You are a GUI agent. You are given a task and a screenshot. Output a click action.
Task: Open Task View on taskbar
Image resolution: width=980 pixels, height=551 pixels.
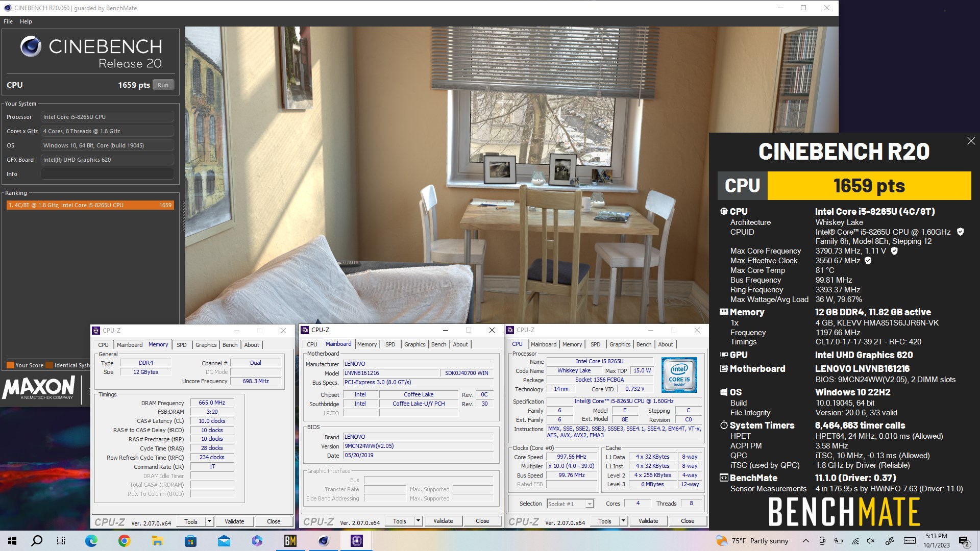pos(61,541)
